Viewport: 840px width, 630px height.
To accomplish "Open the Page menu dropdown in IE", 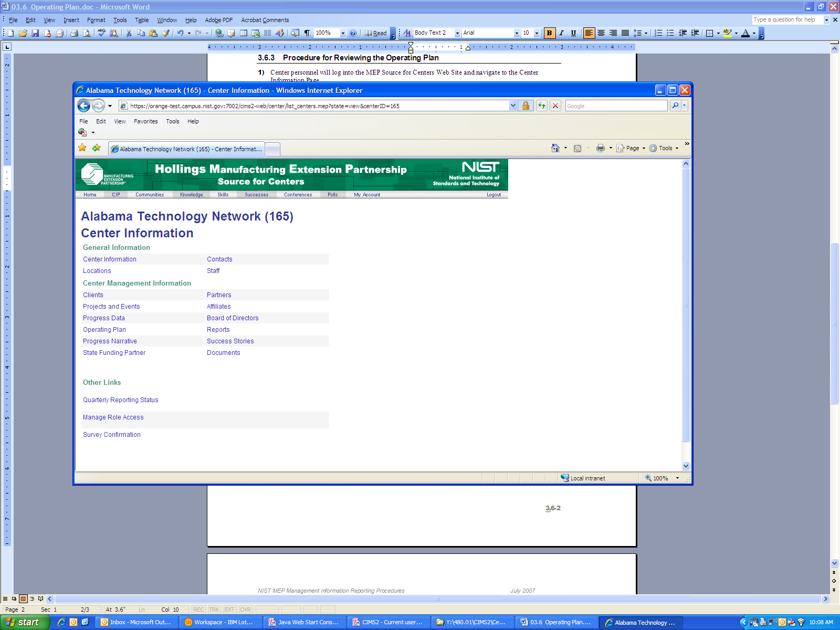I will pyautogui.click(x=631, y=148).
